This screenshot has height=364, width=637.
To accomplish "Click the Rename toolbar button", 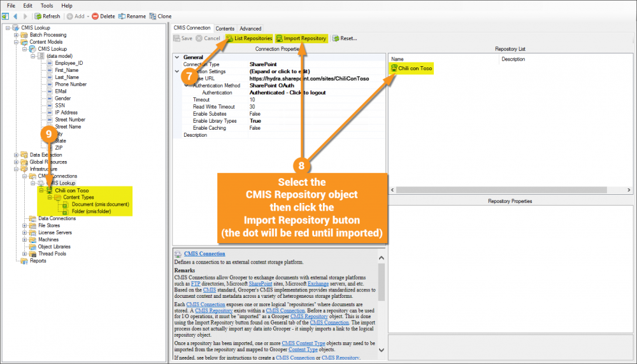I will 132,17.
